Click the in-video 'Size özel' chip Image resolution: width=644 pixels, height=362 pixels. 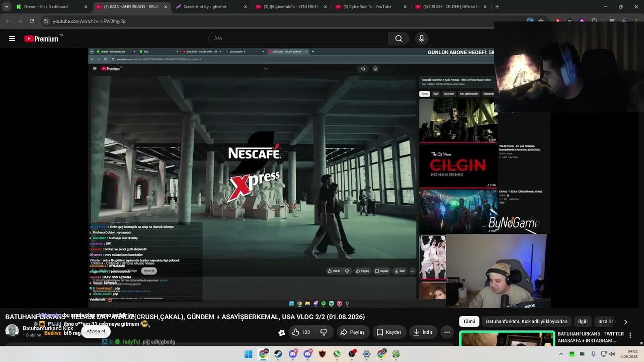[x=449, y=94]
